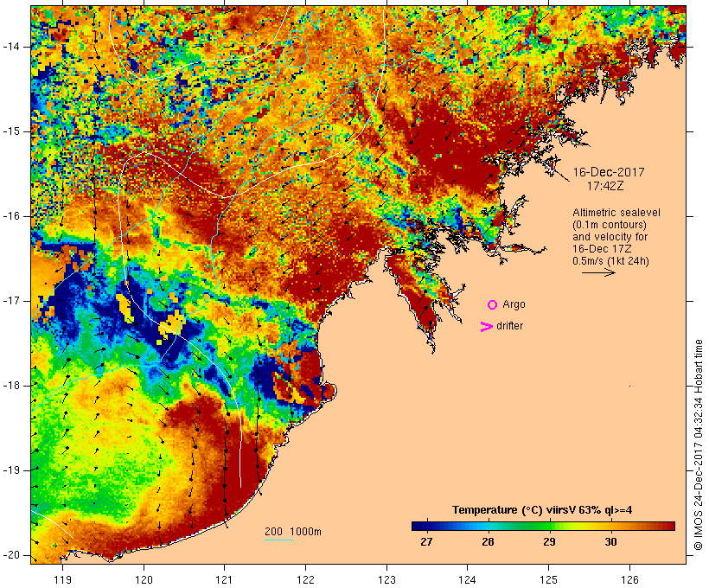The width and height of the screenshot is (709, 588).
Task: Click the magenta drifter legend symbol
Action: (x=486, y=327)
